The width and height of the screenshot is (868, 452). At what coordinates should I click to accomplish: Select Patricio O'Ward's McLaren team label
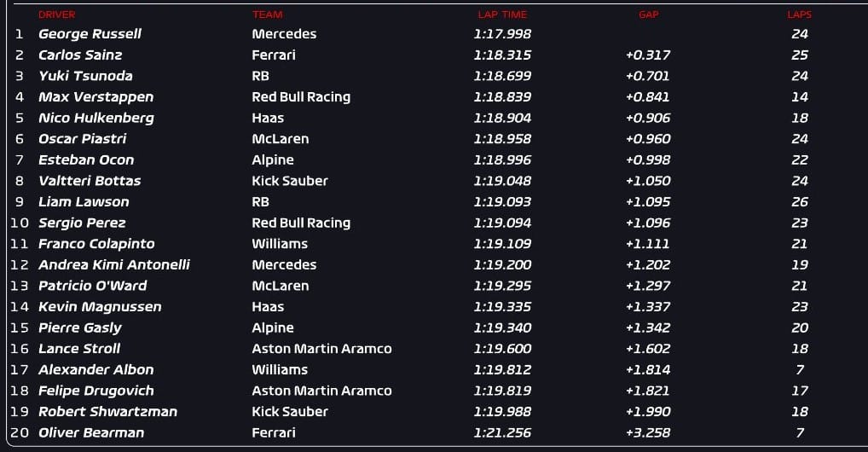[x=281, y=286]
